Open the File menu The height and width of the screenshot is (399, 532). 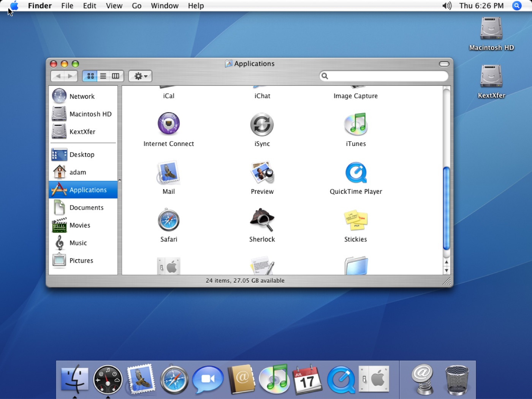click(x=67, y=6)
